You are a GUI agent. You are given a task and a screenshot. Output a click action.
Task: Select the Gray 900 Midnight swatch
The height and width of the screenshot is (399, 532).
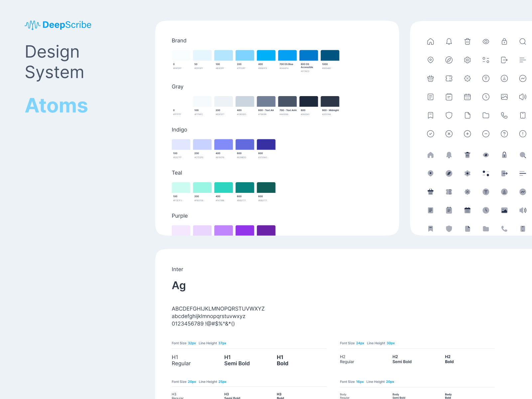(x=330, y=101)
